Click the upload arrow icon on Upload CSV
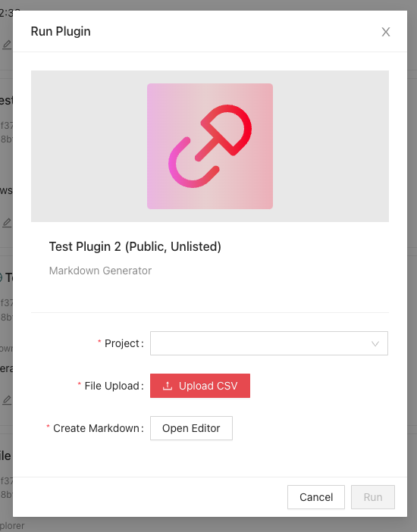 click(x=168, y=386)
